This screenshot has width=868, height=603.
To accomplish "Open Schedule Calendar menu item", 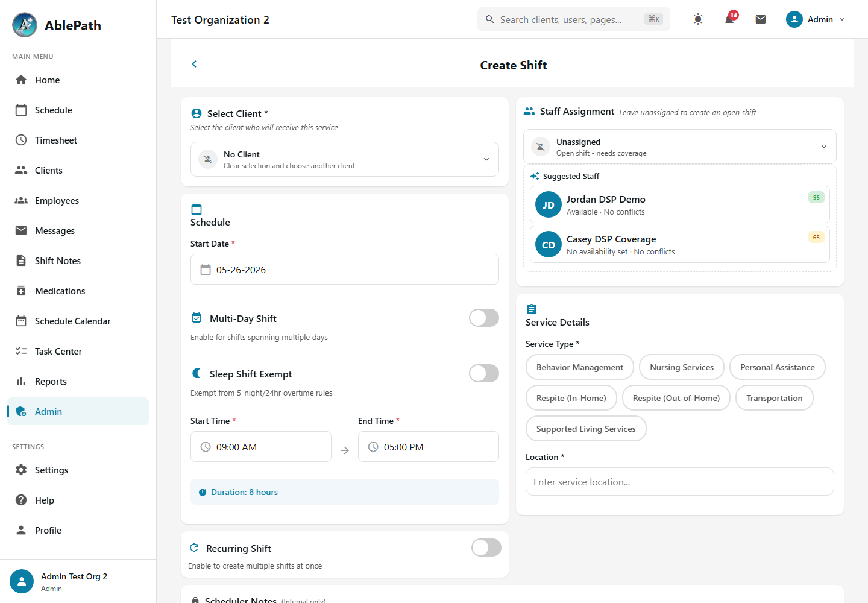I will click(x=78, y=321).
